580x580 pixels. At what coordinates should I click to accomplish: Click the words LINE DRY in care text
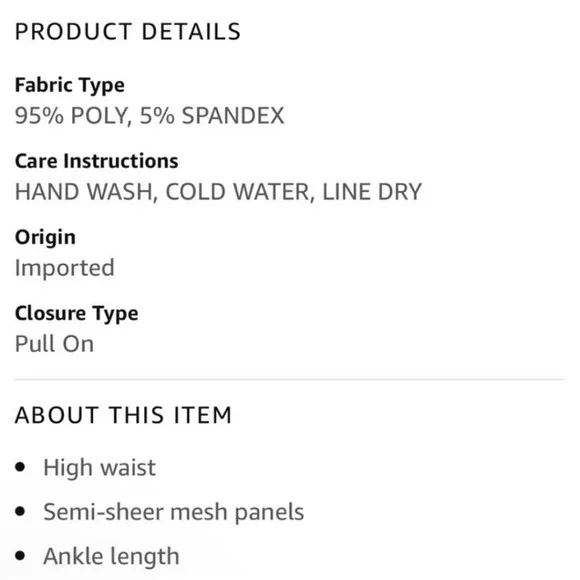click(372, 192)
